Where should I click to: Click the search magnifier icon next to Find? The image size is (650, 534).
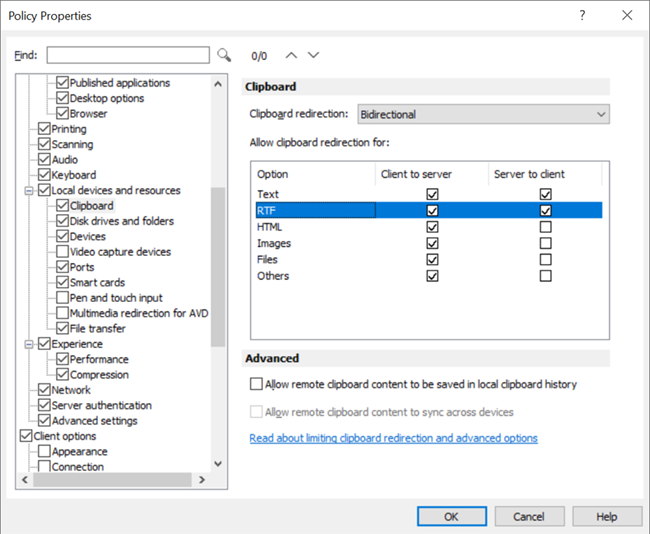[224, 55]
